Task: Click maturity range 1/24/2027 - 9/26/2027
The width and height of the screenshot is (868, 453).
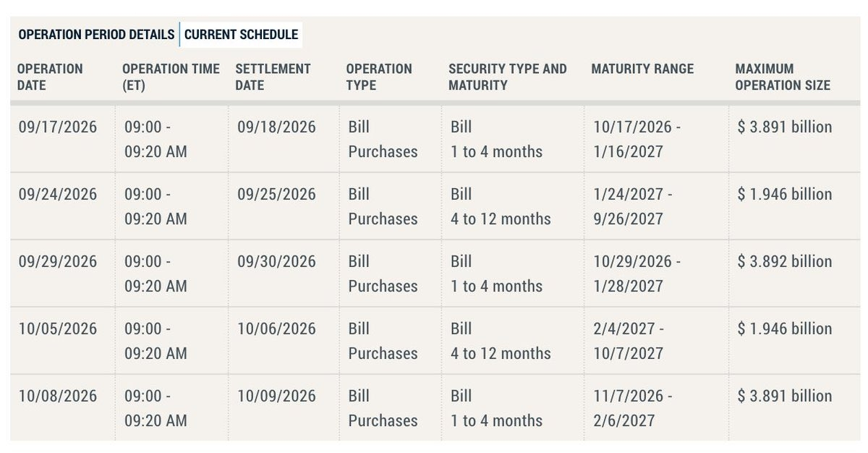Action: coord(632,206)
